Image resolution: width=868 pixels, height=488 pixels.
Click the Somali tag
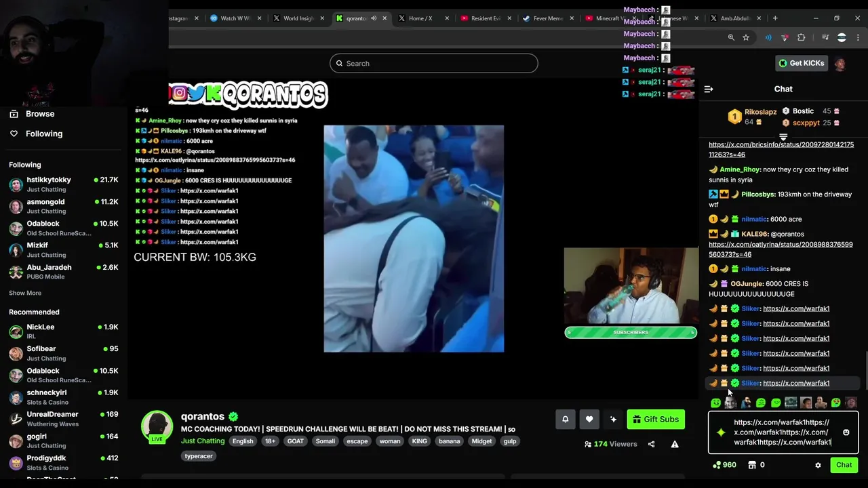tap(325, 441)
